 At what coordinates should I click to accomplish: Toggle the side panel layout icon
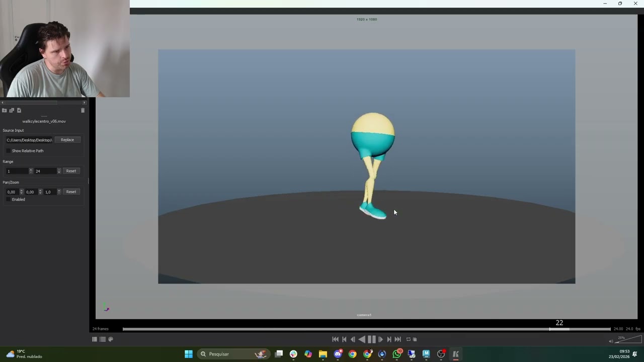click(x=95, y=339)
